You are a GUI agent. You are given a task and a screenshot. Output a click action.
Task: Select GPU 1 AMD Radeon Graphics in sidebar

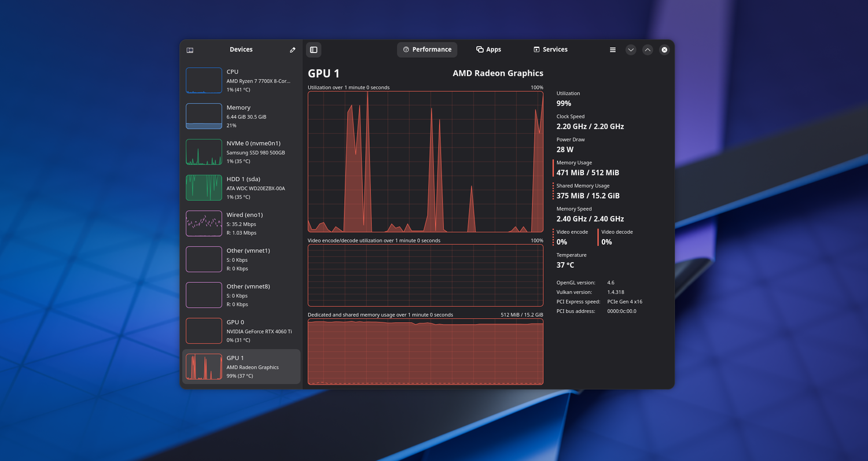tap(241, 367)
